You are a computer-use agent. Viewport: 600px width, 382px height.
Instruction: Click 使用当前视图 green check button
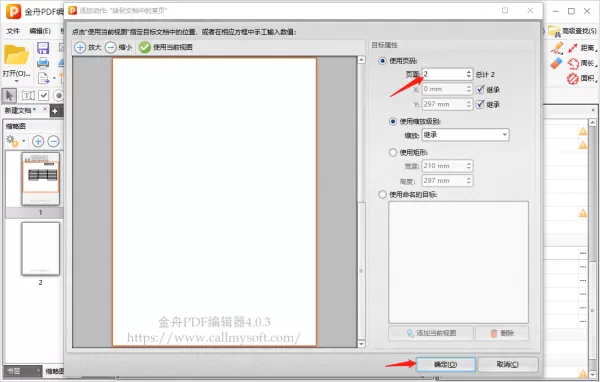[166, 47]
